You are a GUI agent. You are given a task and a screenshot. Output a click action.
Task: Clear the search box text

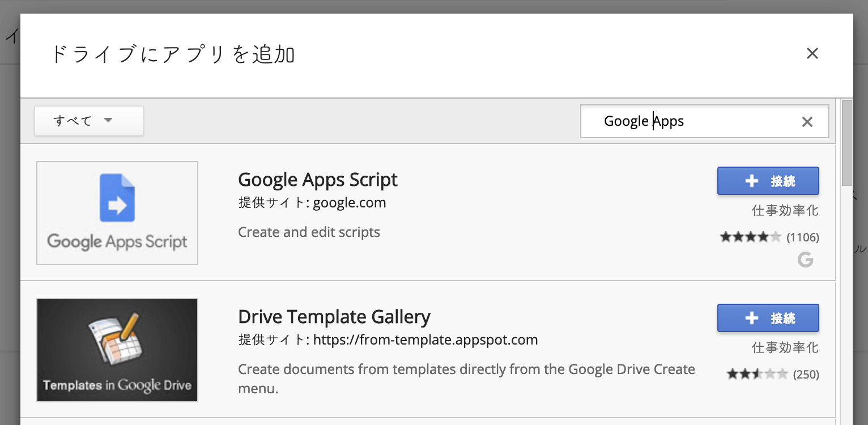pos(807,122)
